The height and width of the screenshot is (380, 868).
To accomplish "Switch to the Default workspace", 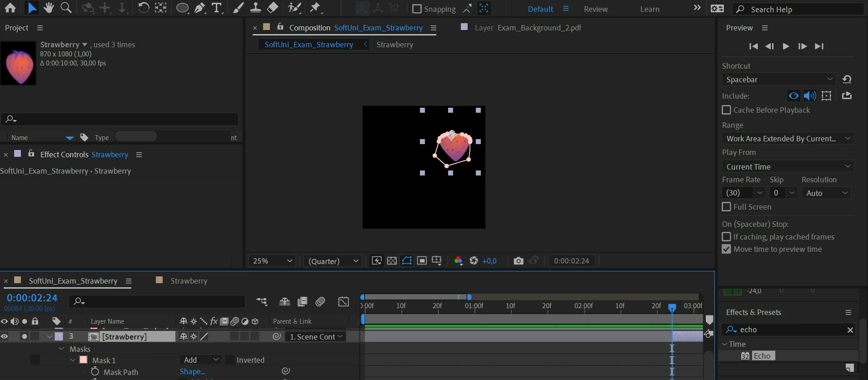I will (540, 9).
